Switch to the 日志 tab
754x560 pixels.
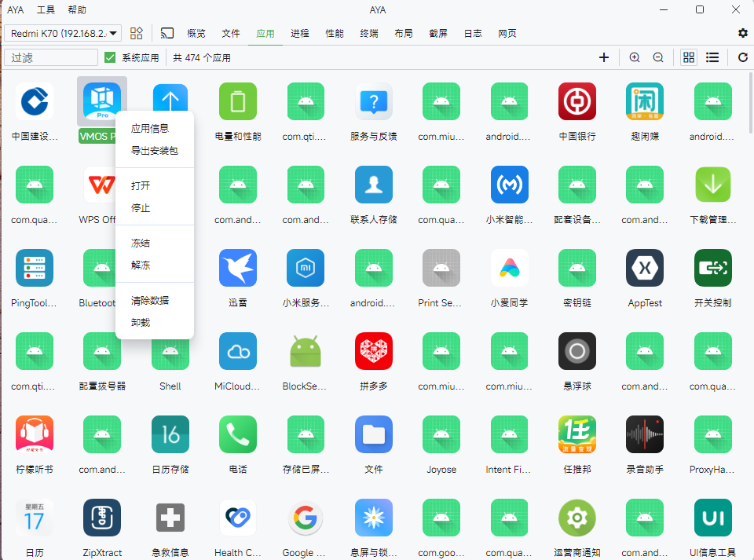473,33
